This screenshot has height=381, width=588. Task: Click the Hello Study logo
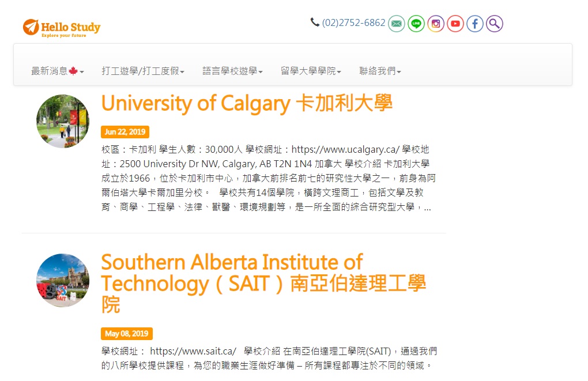click(x=62, y=28)
